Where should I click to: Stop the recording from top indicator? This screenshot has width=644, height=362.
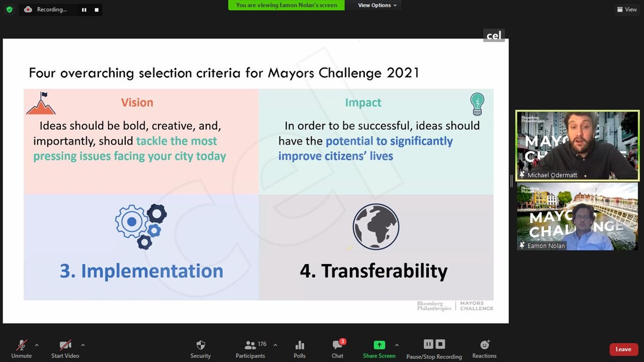(96, 10)
